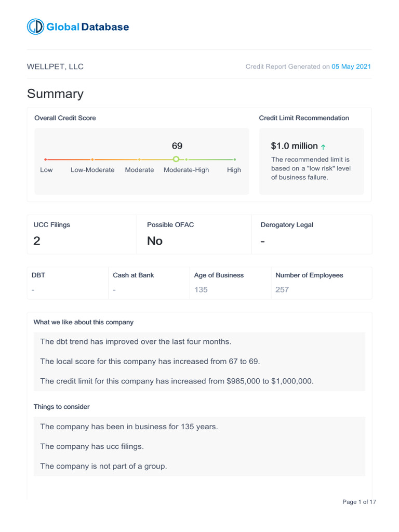Click the Moderate dot on score scale
Screen dimensions: 399x532
click(x=139, y=159)
